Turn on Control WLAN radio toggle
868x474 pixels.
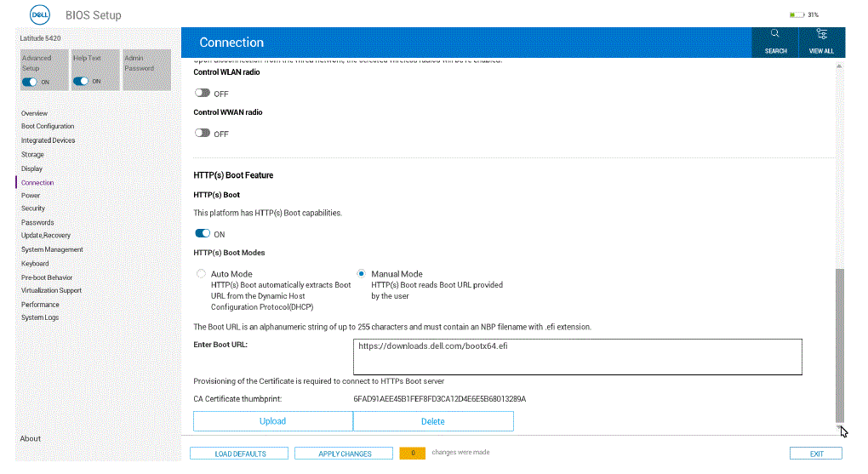pos(203,93)
